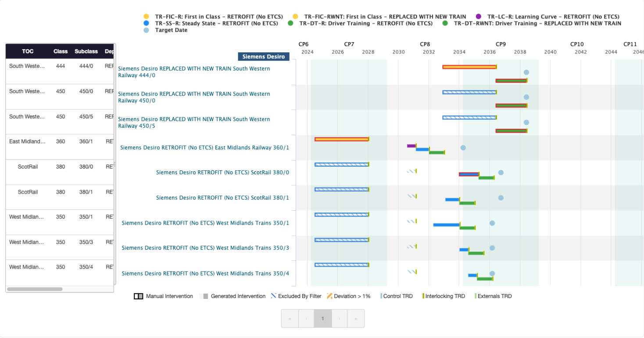Click the Class column header
This screenshot has width=644, height=338.
61,51
